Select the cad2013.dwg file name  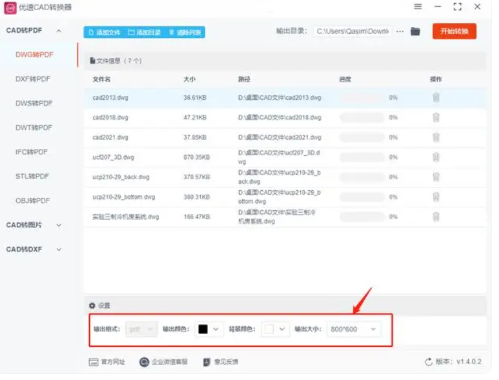tap(110, 98)
